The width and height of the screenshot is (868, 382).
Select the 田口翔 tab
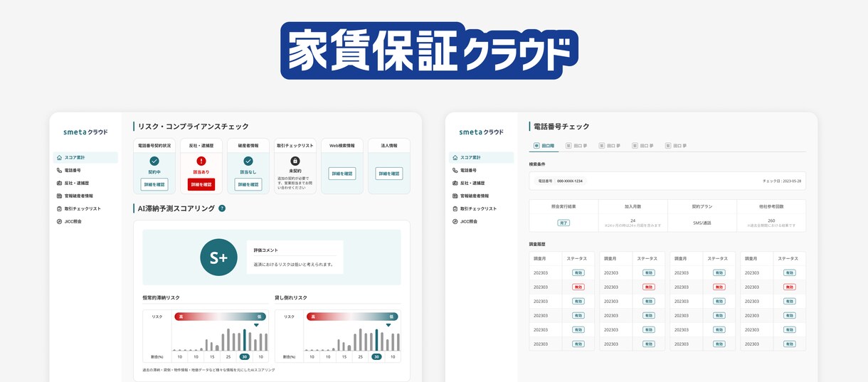(x=544, y=146)
